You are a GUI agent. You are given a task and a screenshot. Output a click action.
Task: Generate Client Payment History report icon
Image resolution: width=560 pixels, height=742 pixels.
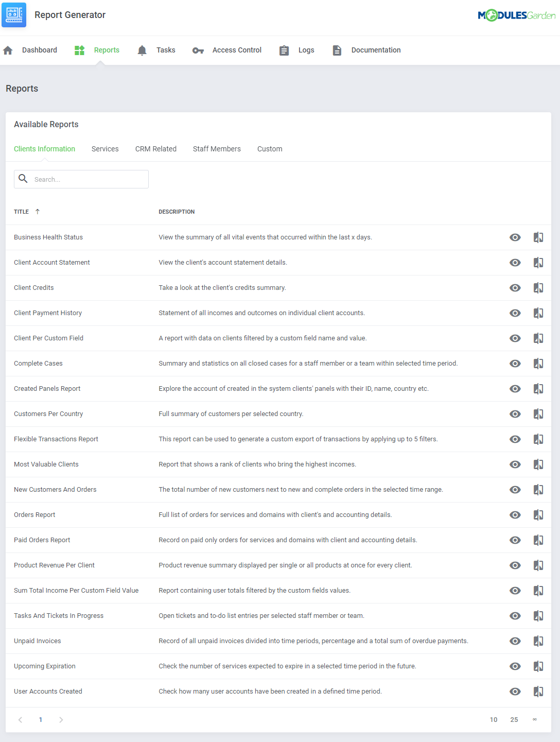(x=538, y=313)
